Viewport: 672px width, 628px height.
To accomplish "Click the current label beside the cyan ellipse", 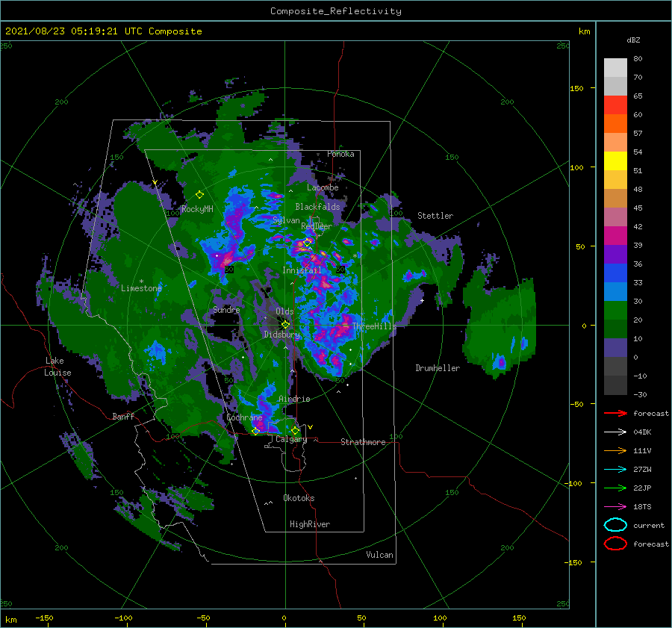I will click(x=649, y=525).
